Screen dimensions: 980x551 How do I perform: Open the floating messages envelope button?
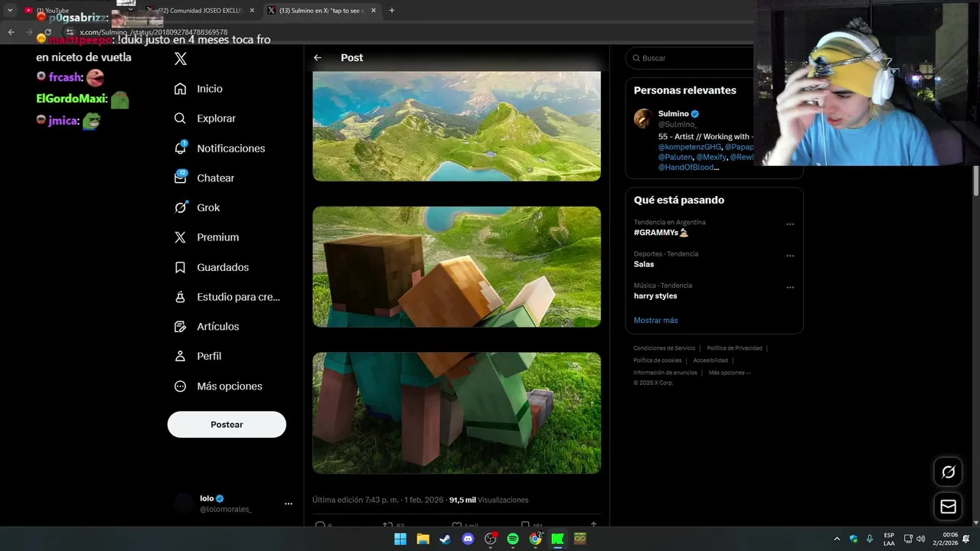[948, 506]
